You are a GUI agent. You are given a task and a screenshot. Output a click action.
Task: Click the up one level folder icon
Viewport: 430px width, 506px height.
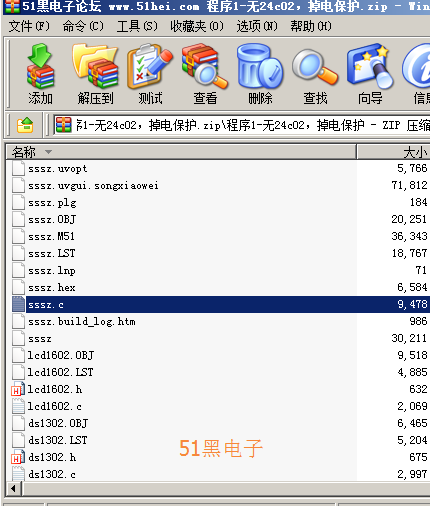(x=25, y=125)
